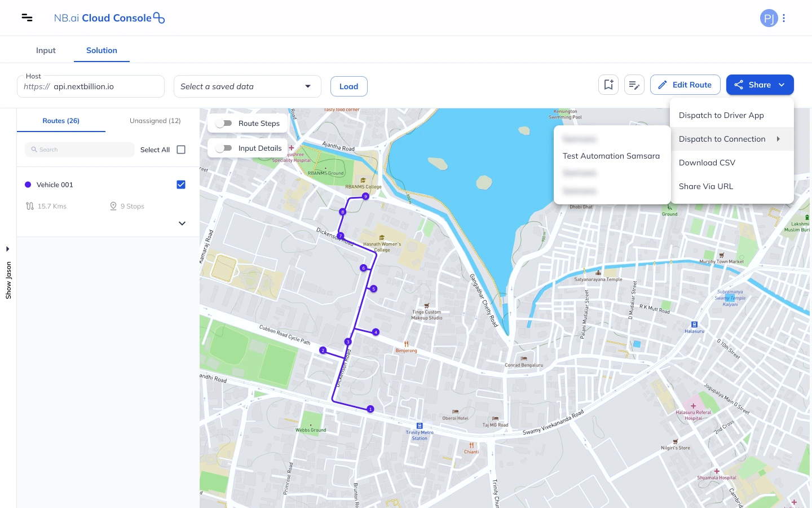Click route stop marker 6 on map

pyautogui.click(x=363, y=268)
